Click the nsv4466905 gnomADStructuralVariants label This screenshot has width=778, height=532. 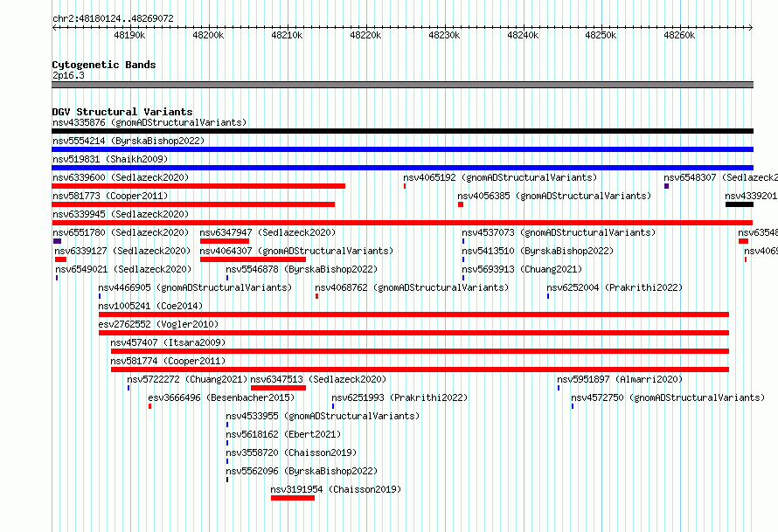click(x=195, y=287)
